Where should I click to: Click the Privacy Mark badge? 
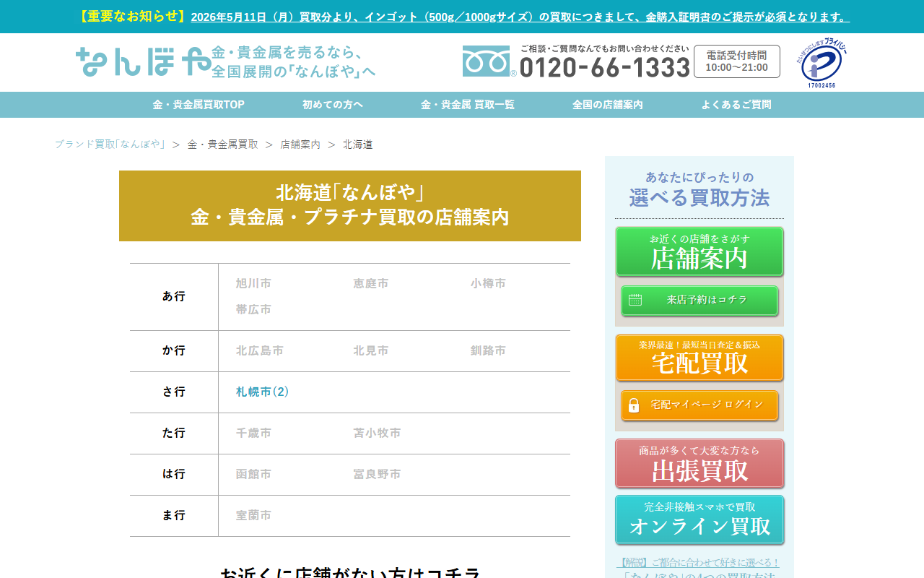[821, 63]
